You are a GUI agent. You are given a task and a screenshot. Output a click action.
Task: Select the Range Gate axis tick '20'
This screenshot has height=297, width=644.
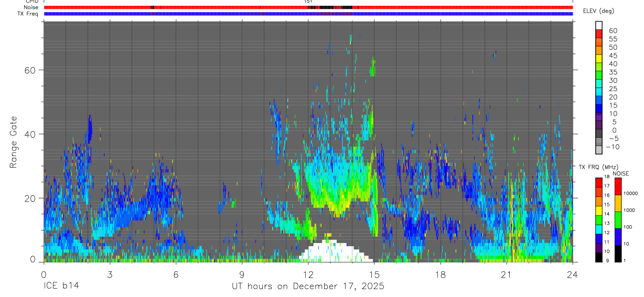click(29, 198)
